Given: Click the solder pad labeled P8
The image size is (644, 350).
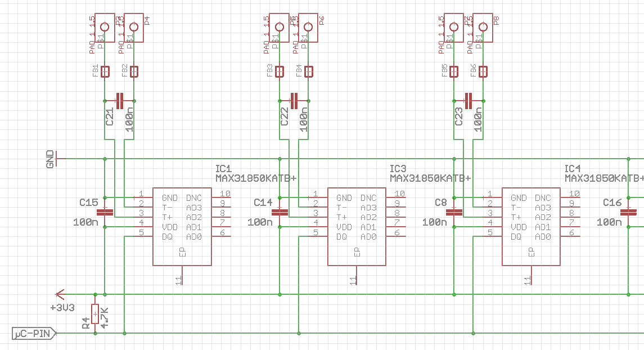Looking at the screenshot, I should (x=483, y=27).
